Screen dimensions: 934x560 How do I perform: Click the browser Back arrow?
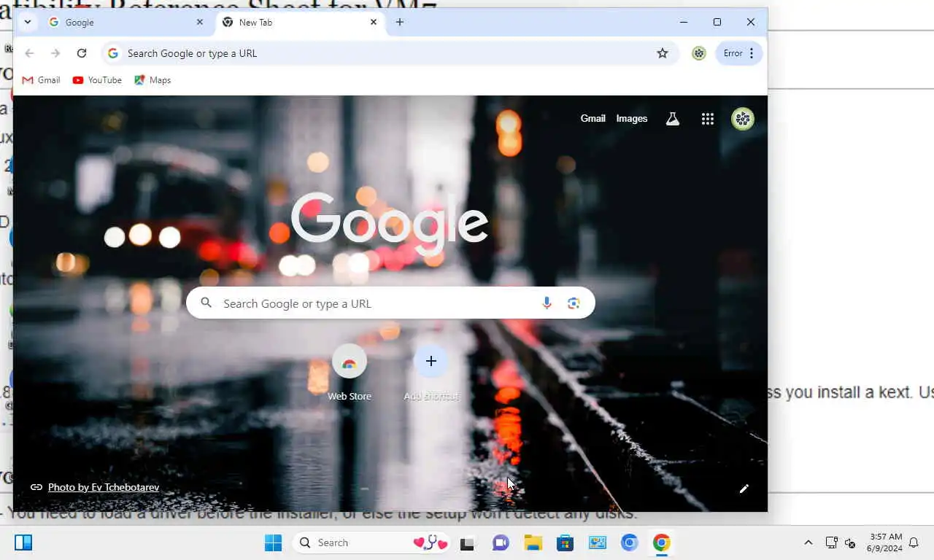29,53
